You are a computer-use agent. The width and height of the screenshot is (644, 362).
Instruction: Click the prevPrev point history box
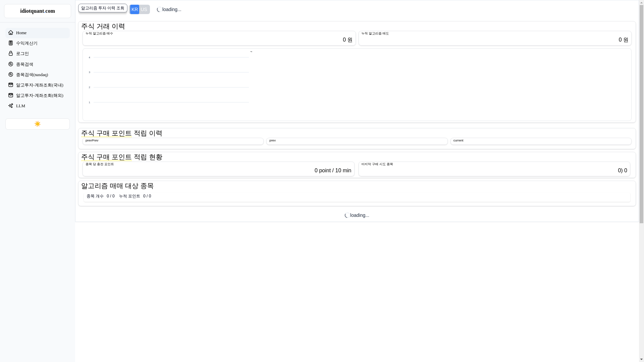(173, 141)
